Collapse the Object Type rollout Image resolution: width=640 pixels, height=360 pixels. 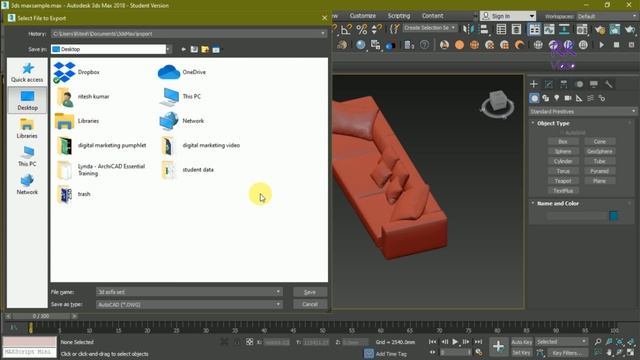pos(553,123)
